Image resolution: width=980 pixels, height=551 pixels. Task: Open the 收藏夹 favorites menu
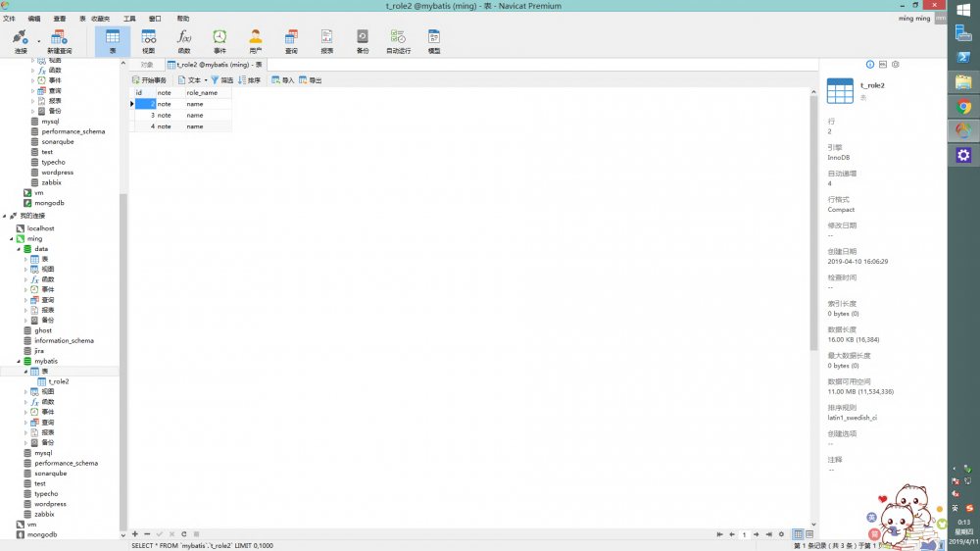(x=100, y=19)
